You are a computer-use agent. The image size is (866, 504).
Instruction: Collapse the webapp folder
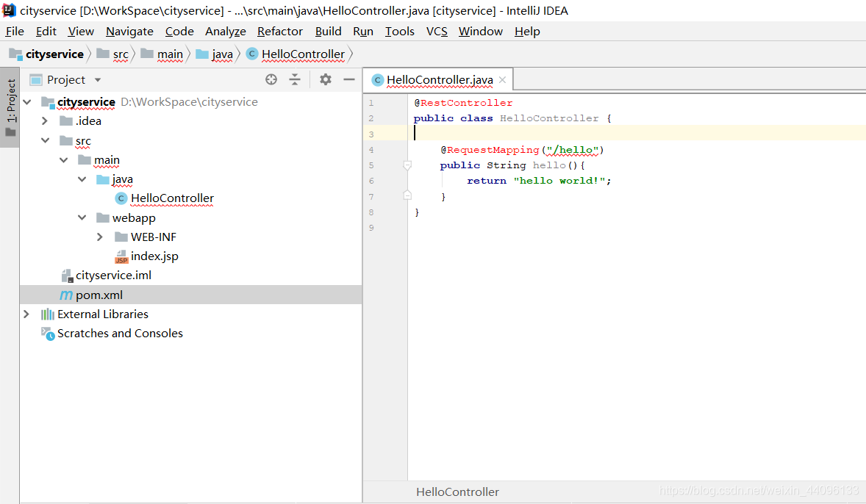82,217
